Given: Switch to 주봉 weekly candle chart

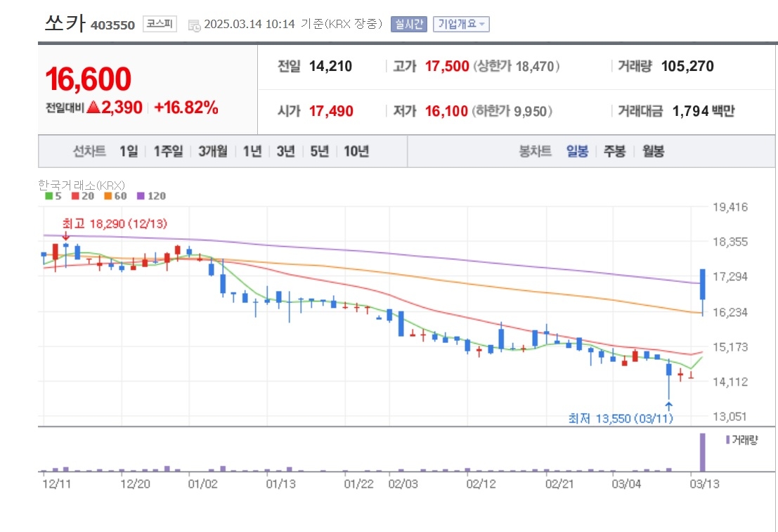Looking at the screenshot, I should 614,151.
